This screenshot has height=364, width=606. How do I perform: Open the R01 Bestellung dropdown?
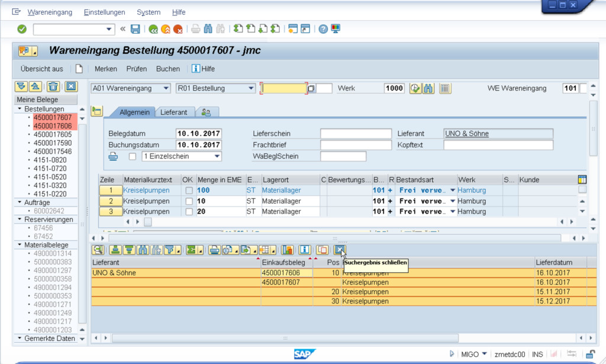[251, 88]
